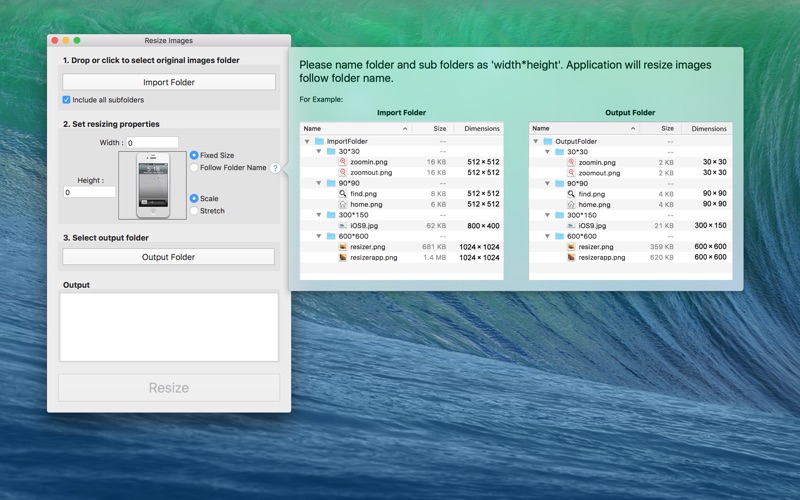Click the home.png icon in Output Folder
The width and height of the screenshot is (800, 500).
(x=571, y=204)
